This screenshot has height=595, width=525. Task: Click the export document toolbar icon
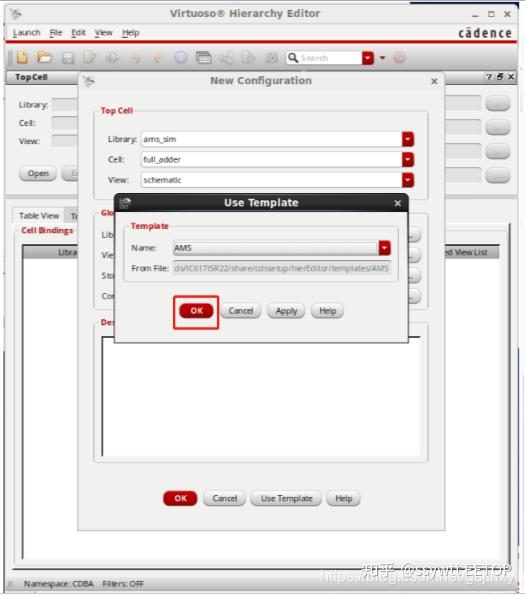click(248, 58)
